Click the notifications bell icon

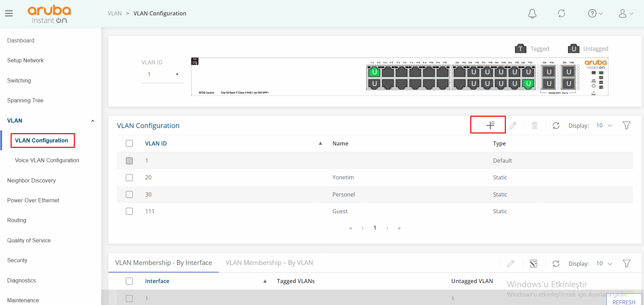coord(532,13)
